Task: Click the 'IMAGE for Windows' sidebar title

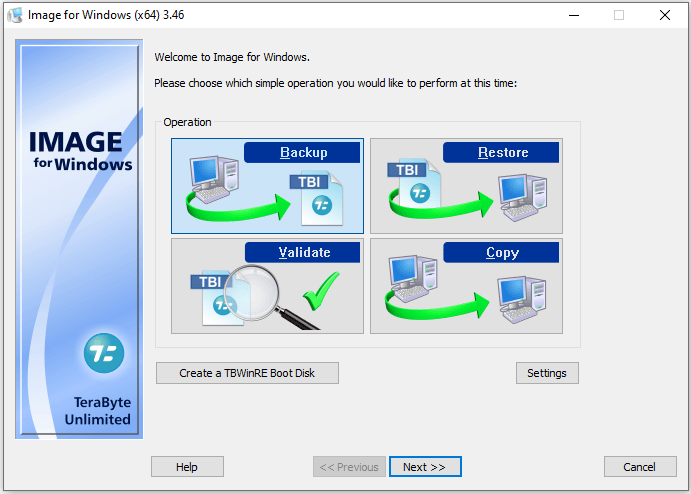Action: [80, 151]
